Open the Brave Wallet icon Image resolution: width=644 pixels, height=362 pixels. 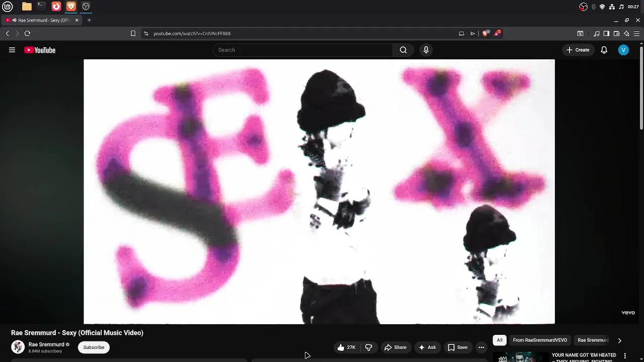tap(616, 34)
